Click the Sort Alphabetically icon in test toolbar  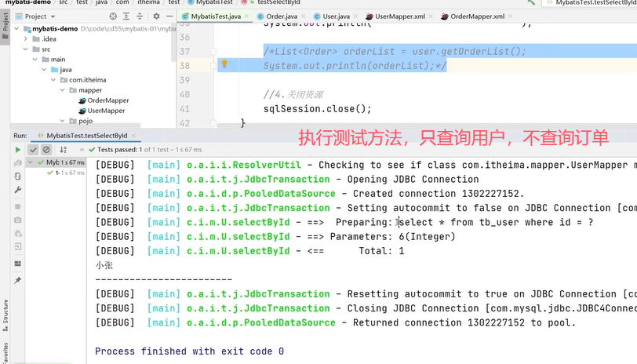point(63,150)
